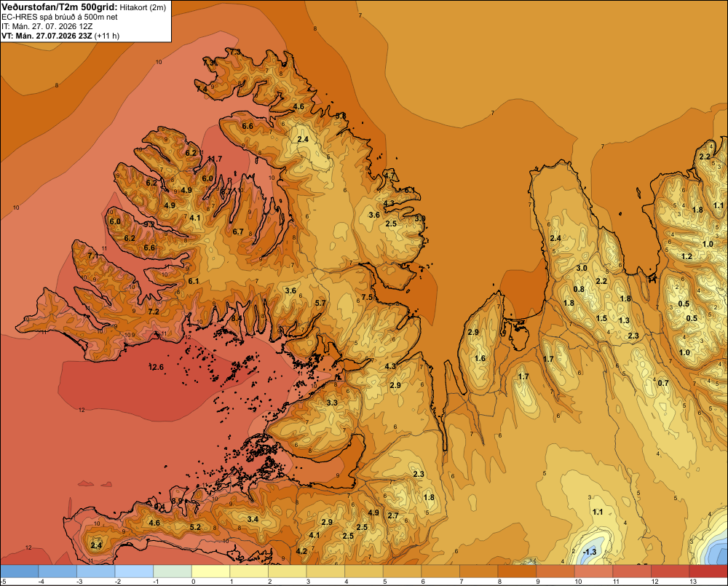Click the 7.1 temperature value
This screenshot has width=728, height=586.
click(93, 256)
